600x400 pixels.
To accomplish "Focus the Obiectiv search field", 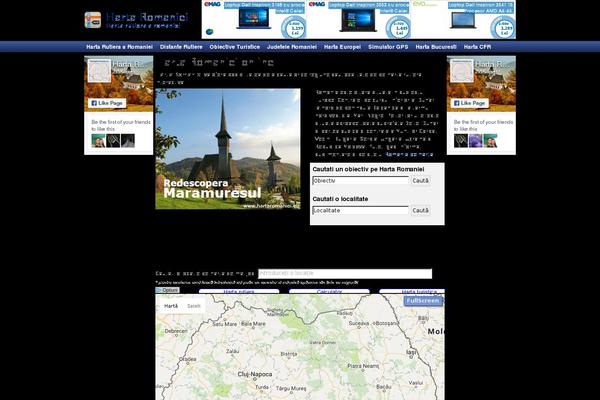I will [361, 181].
